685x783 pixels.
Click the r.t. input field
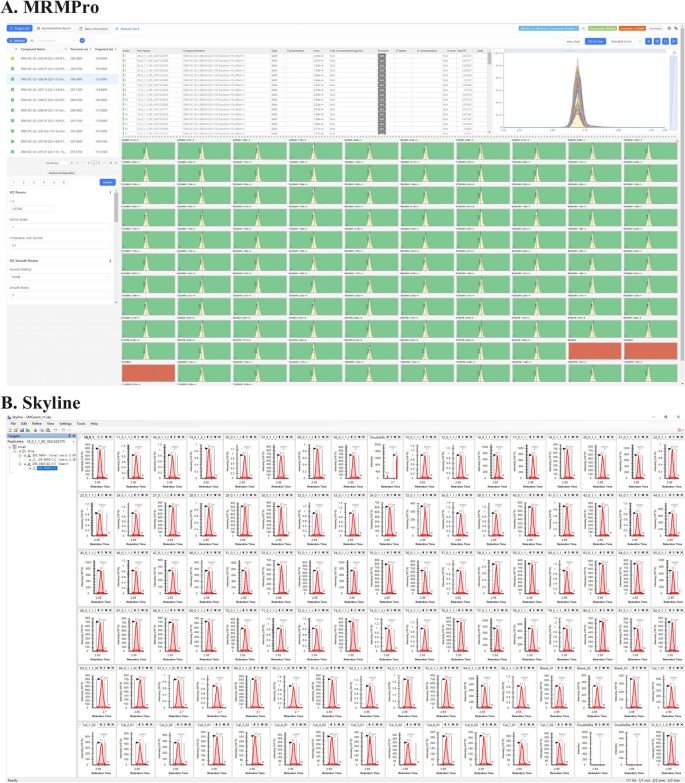tap(32, 209)
